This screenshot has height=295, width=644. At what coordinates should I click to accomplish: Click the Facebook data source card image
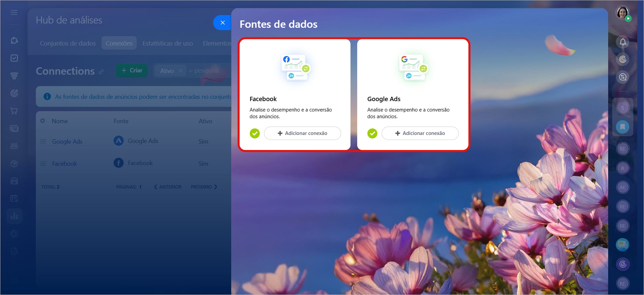coord(296,68)
